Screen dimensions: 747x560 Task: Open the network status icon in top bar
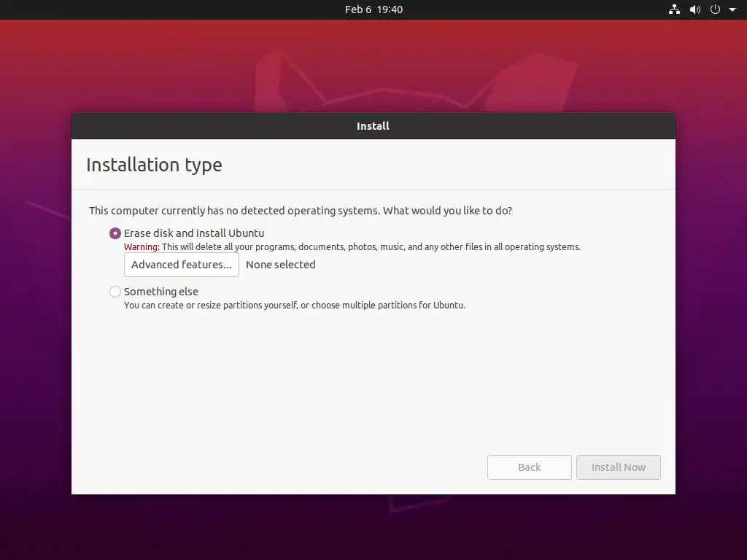(674, 9)
